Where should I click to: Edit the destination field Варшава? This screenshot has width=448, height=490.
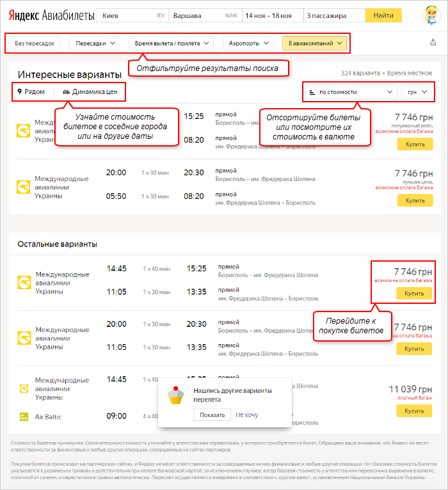pos(205,15)
